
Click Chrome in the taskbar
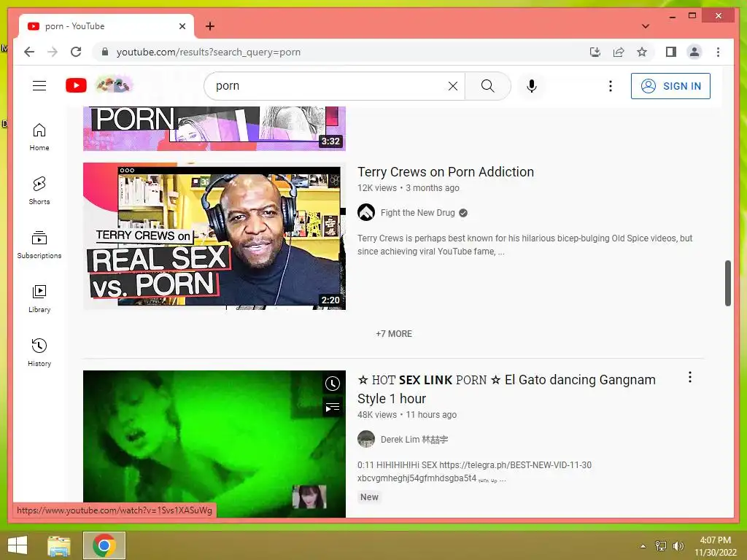pyautogui.click(x=104, y=545)
